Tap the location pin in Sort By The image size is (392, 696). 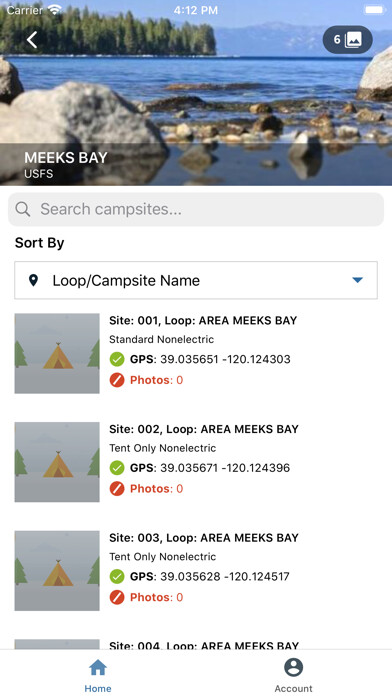(33, 280)
